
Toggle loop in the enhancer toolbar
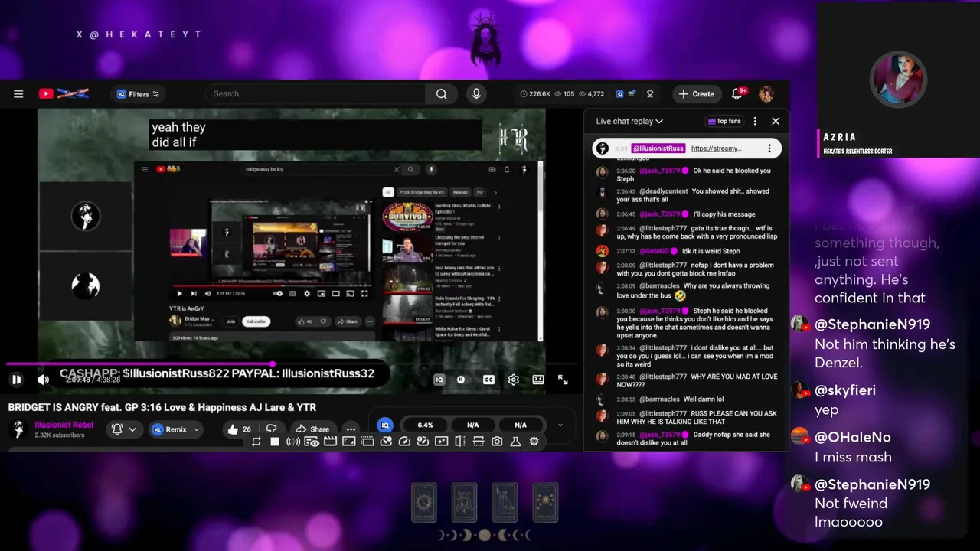[x=256, y=442]
